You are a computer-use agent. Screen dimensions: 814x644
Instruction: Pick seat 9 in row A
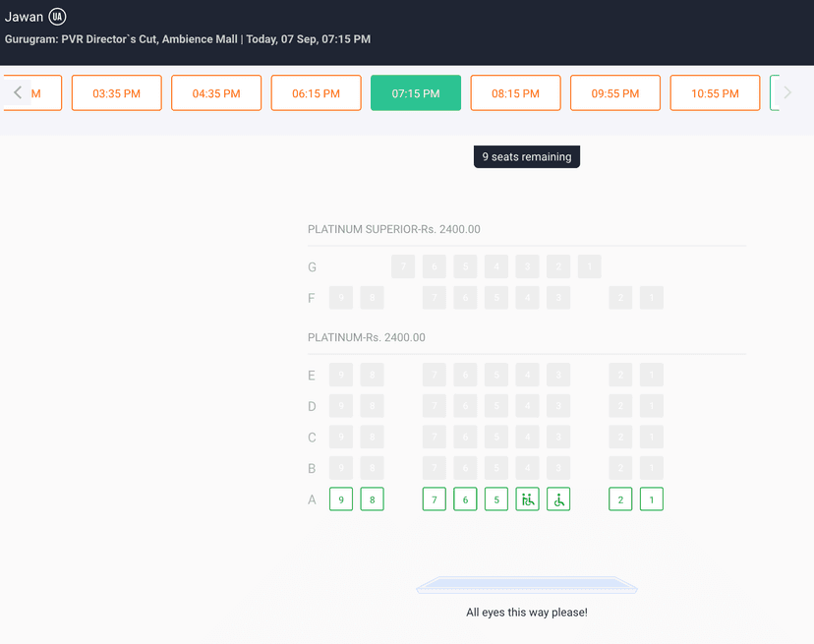(340, 499)
